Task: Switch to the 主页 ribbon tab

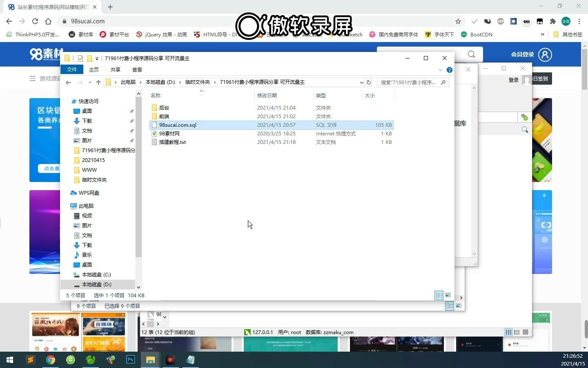Action: [94, 70]
